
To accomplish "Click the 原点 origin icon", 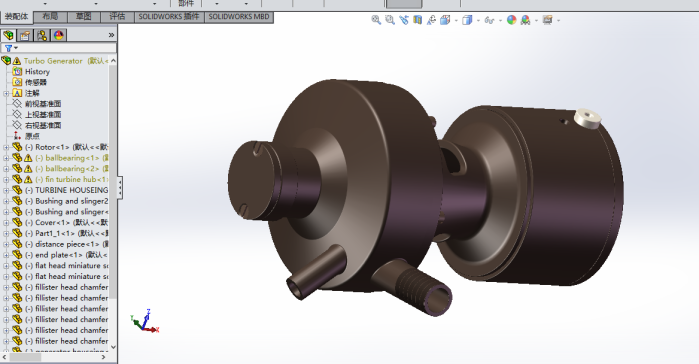I will [17, 136].
